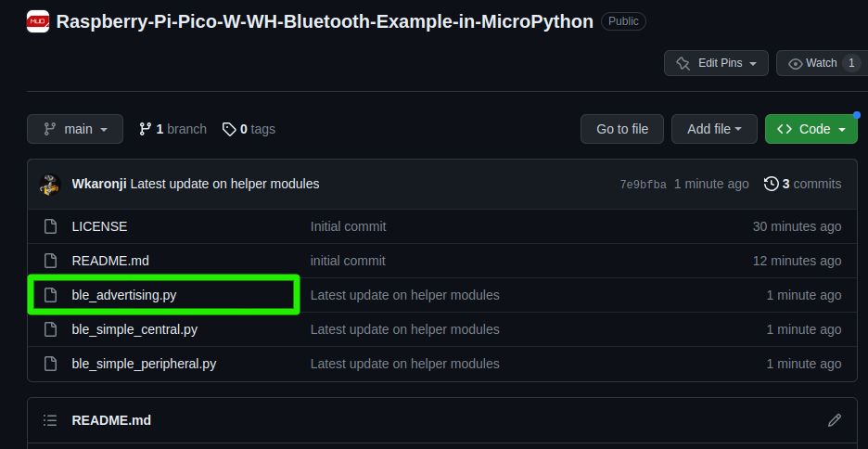Open the main branch dropdown
The width and height of the screenshot is (868, 449).
[x=75, y=129]
